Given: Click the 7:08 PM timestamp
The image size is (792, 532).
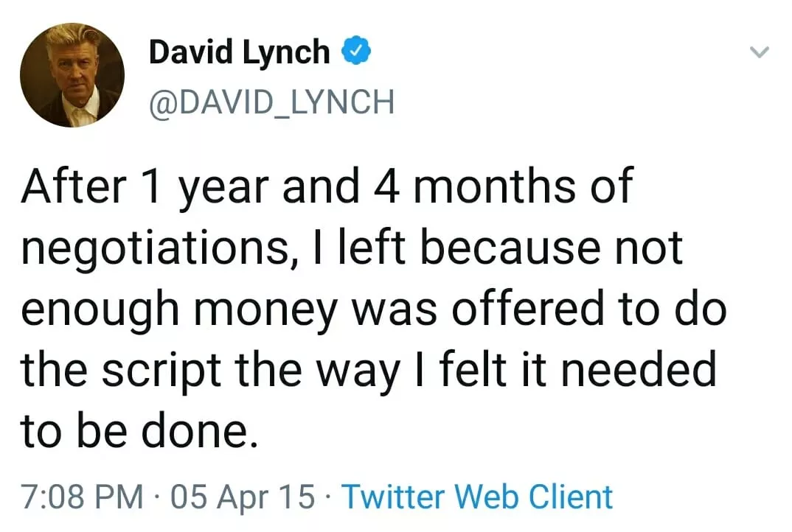Looking at the screenshot, I should 82,496.
